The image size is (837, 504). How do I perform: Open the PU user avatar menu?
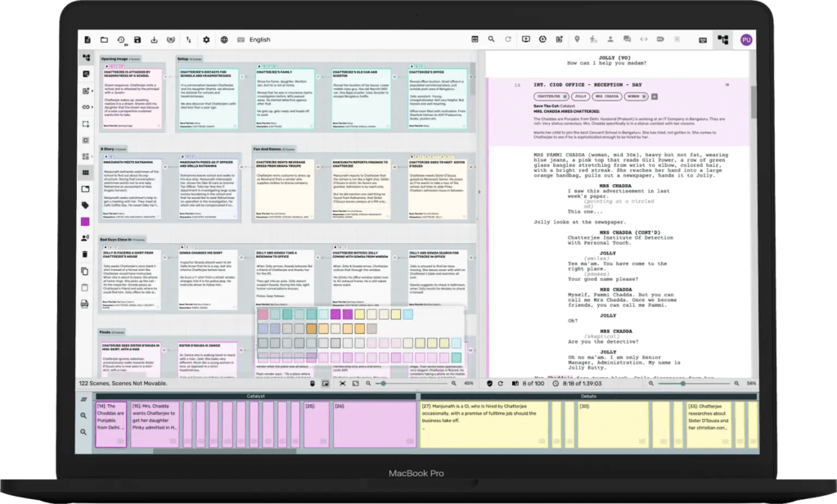coord(745,39)
